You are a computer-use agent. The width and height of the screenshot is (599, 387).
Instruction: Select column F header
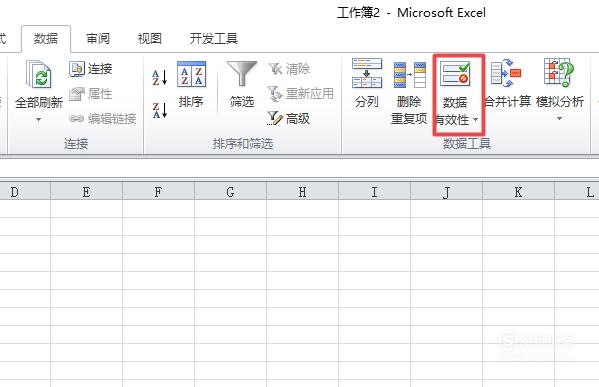[158, 192]
